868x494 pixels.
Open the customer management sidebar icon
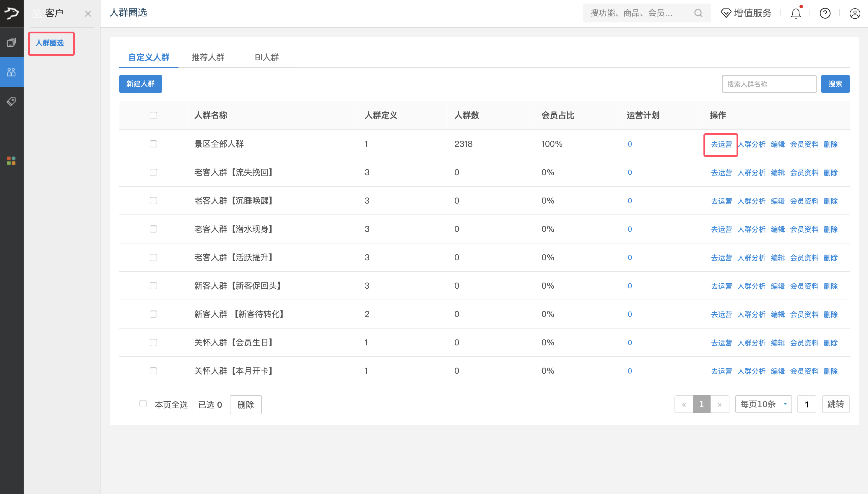(x=11, y=71)
